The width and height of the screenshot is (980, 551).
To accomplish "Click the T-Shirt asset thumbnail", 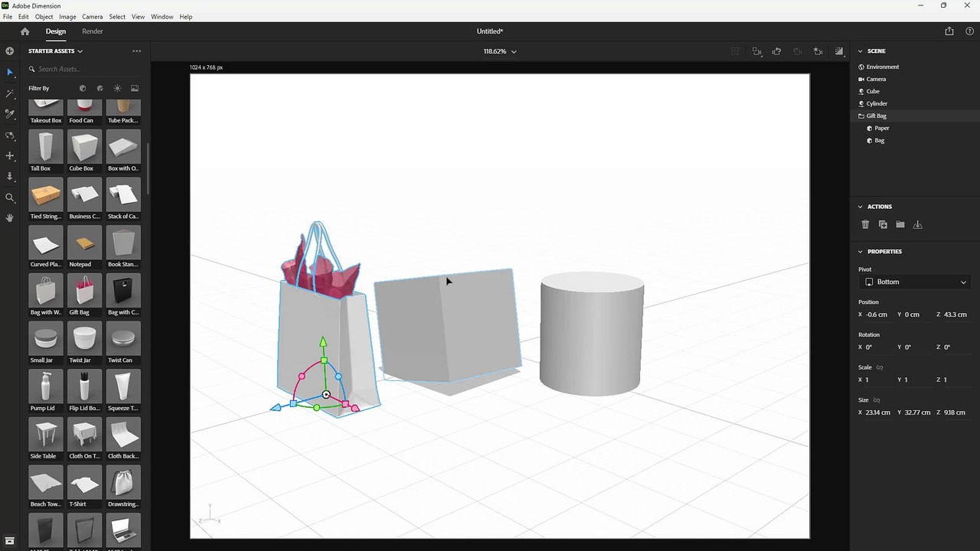I will point(84,482).
